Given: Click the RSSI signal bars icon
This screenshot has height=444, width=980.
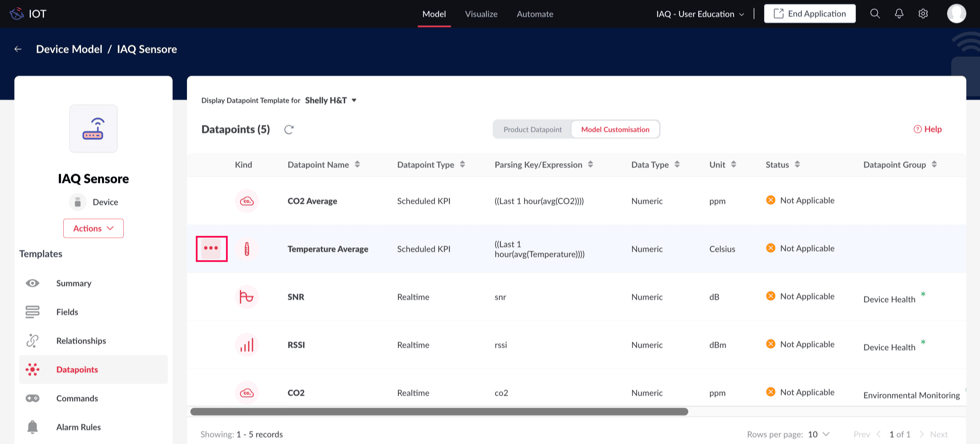Looking at the screenshot, I should pyautogui.click(x=247, y=345).
